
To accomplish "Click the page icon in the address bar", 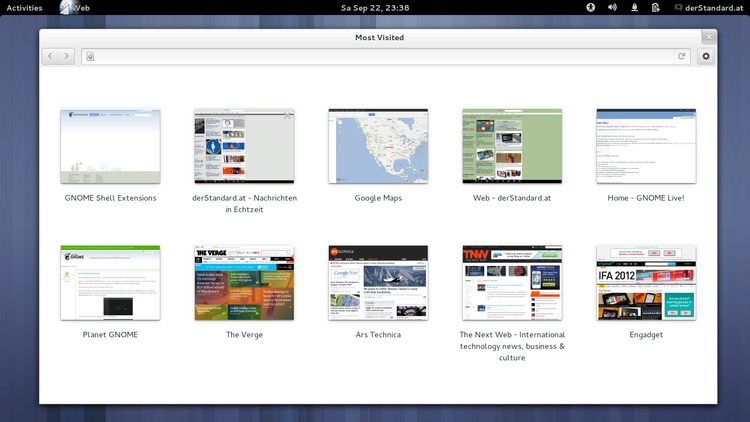I will click(x=90, y=56).
